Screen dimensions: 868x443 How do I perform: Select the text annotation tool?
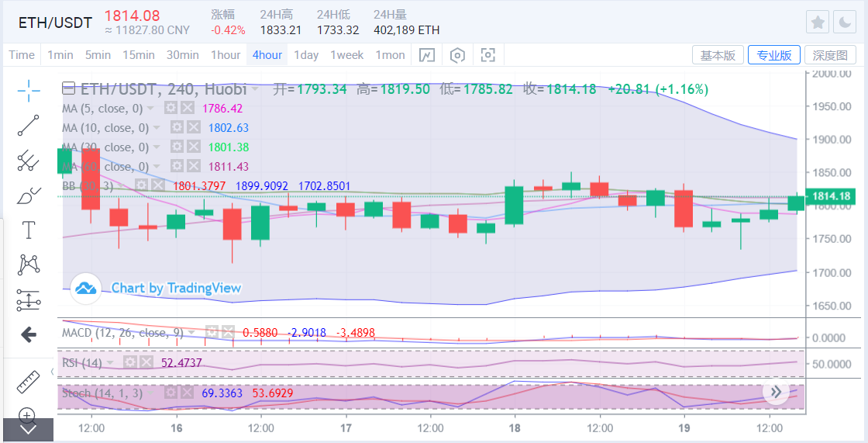point(28,230)
